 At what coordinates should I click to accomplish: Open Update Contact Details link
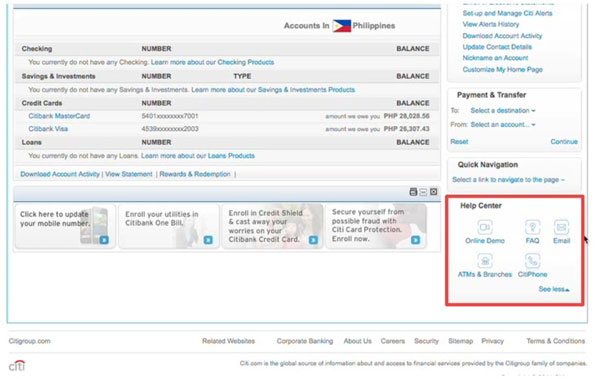click(497, 47)
